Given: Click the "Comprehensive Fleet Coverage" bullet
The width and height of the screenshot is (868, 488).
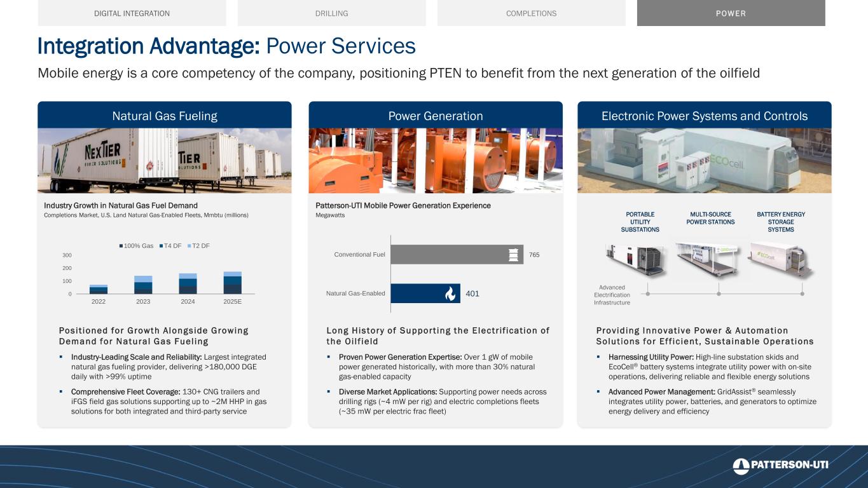Looking at the screenshot, I should pos(168,402).
